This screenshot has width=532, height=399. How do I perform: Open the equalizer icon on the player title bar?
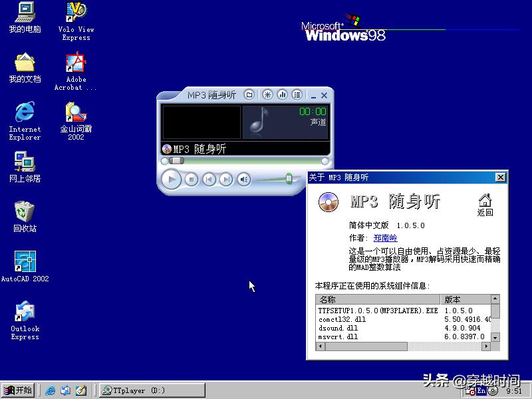click(283, 94)
